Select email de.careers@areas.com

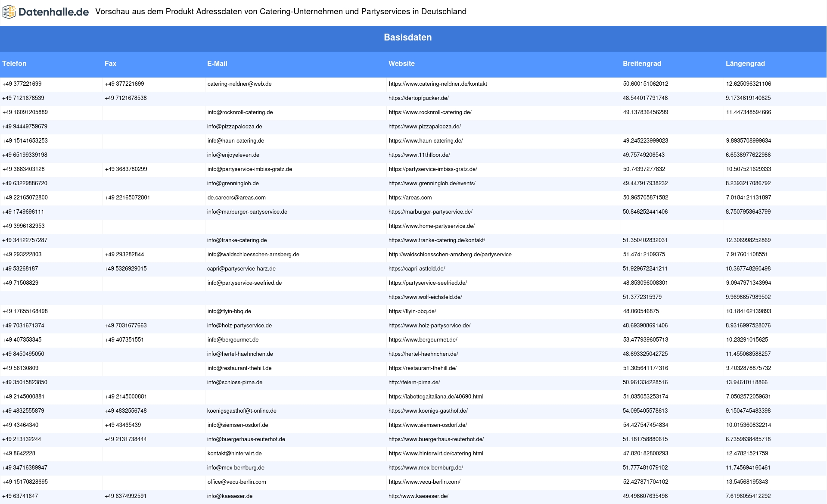tap(236, 198)
